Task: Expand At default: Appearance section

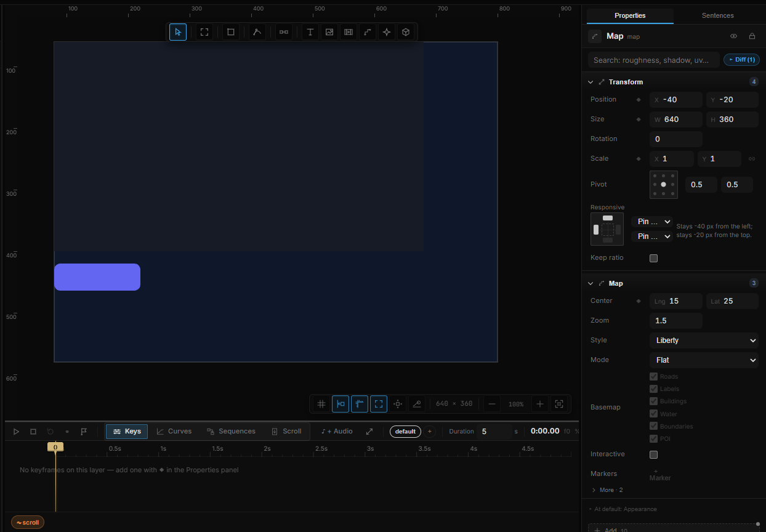Action: [623, 509]
